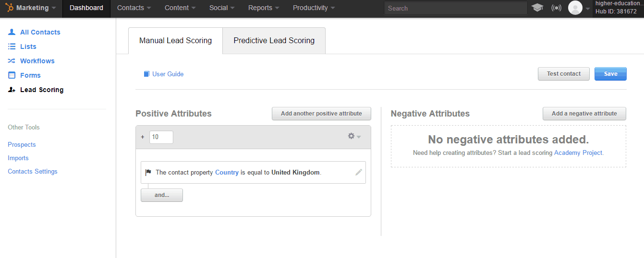Click the Forms window icon
644x258 pixels.
12,75
